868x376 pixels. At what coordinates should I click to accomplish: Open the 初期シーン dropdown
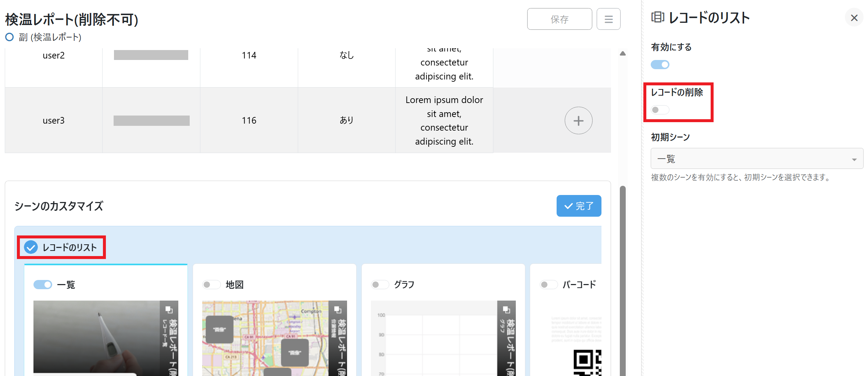coord(757,159)
